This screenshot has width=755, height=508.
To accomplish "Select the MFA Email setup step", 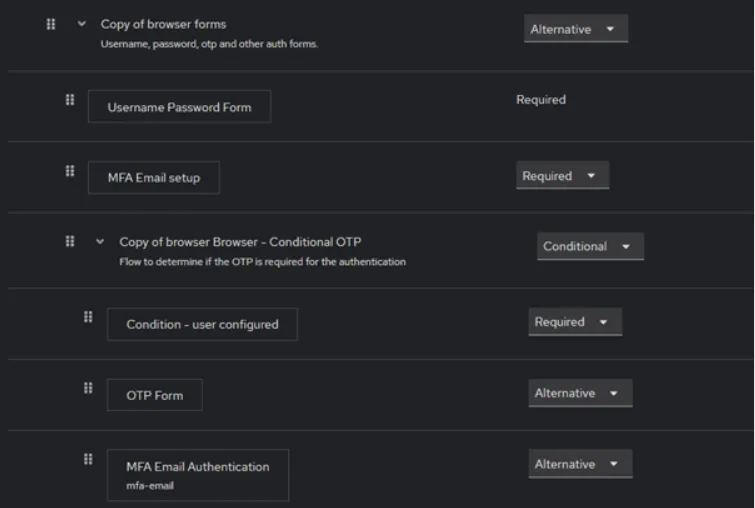I will pos(154,178).
